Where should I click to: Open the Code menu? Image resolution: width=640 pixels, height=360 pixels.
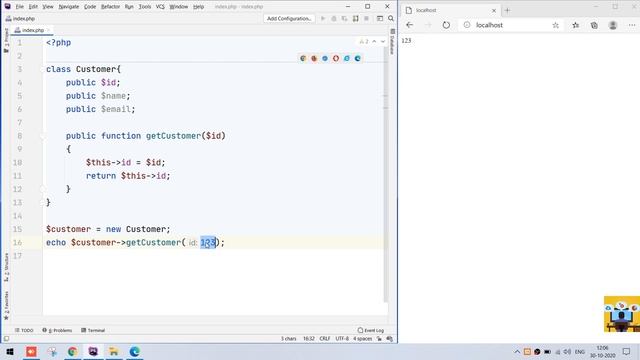point(90,7)
